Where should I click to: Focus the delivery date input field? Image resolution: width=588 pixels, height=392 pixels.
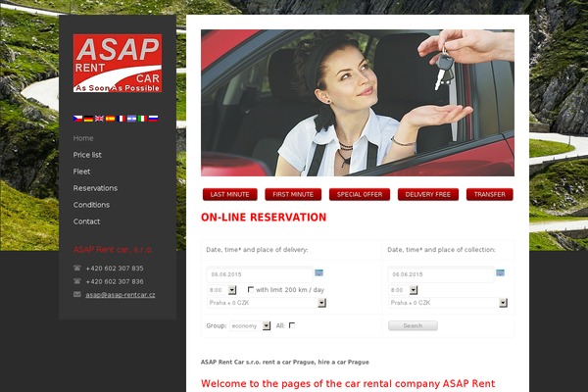click(x=260, y=274)
